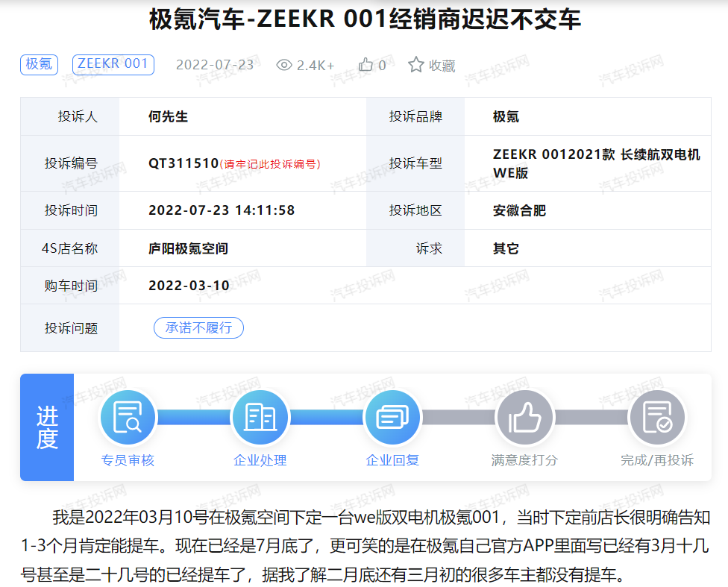Click the 2.4K+ view count

(316, 66)
